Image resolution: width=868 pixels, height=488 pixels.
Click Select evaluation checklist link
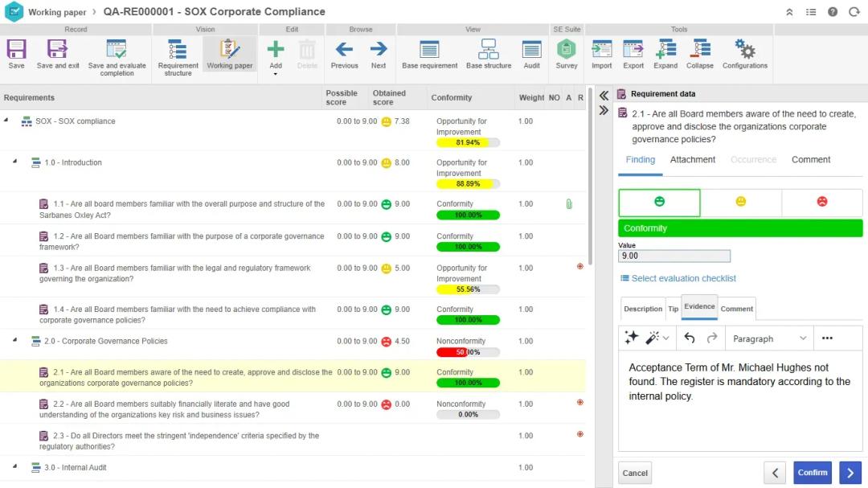click(683, 278)
